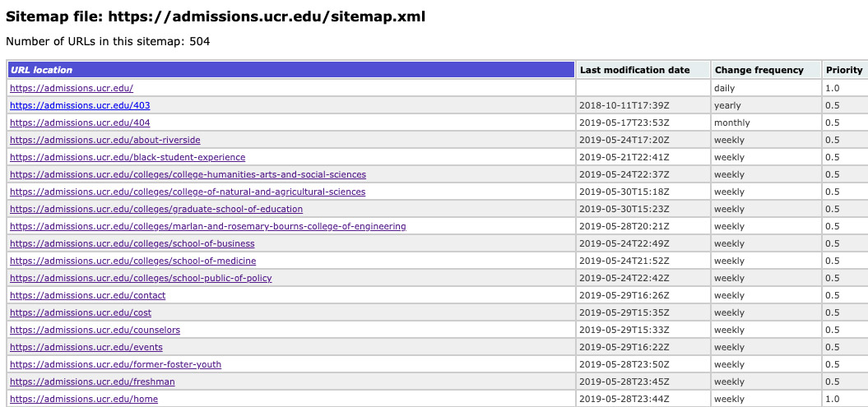This screenshot has width=868, height=407.
Task: Click the school-public-of-policy link
Action: (141, 278)
